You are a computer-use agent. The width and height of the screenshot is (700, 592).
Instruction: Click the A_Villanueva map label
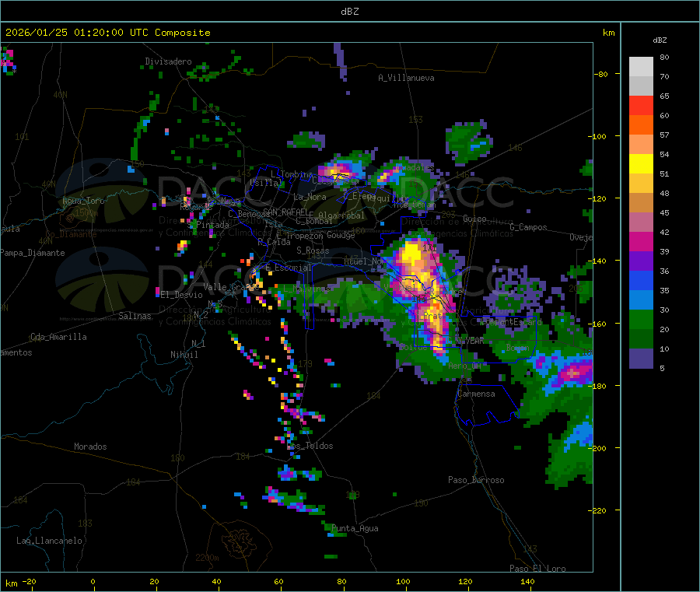tap(406, 78)
